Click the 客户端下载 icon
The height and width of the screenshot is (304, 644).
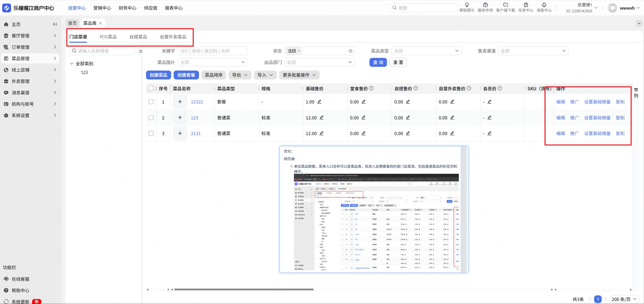pyautogui.click(x=505, y=5)
